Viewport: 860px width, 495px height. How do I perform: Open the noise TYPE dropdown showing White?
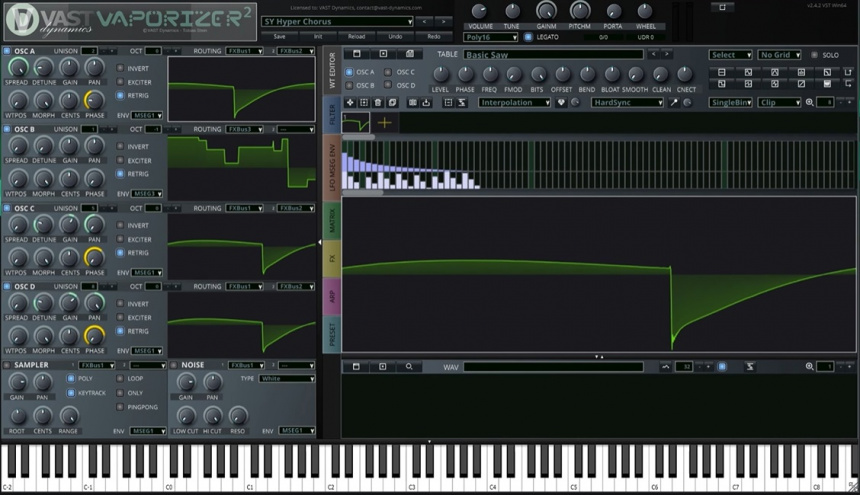pyautogui.click(x=287, y=379)
